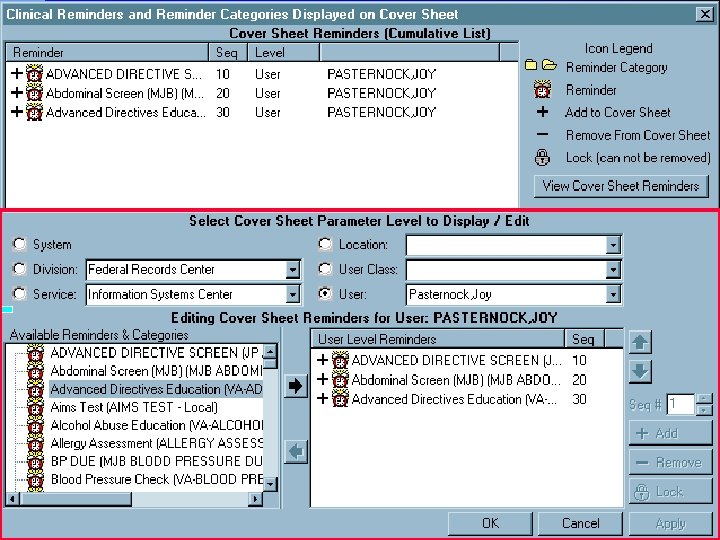Select the User radio button
The image size is (720, 540).
pos(325,293)
